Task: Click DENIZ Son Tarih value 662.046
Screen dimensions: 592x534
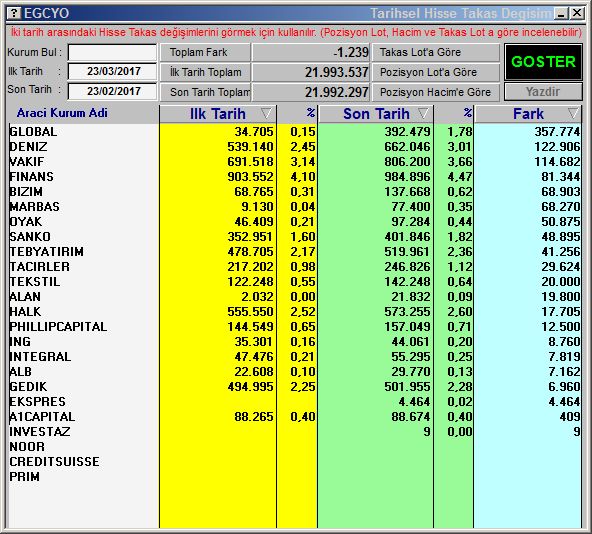Action: [x=407, y=147]
